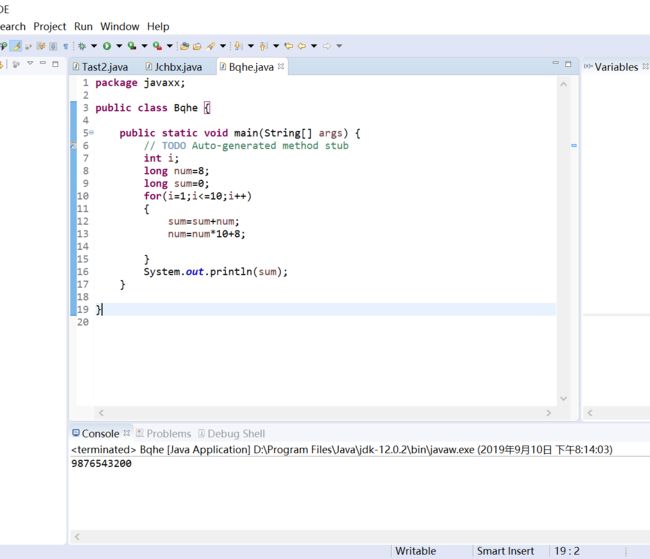Click the editor horizontal scroll left arrow
Viewport: 650px width, 559px height.
pos(101,413)
